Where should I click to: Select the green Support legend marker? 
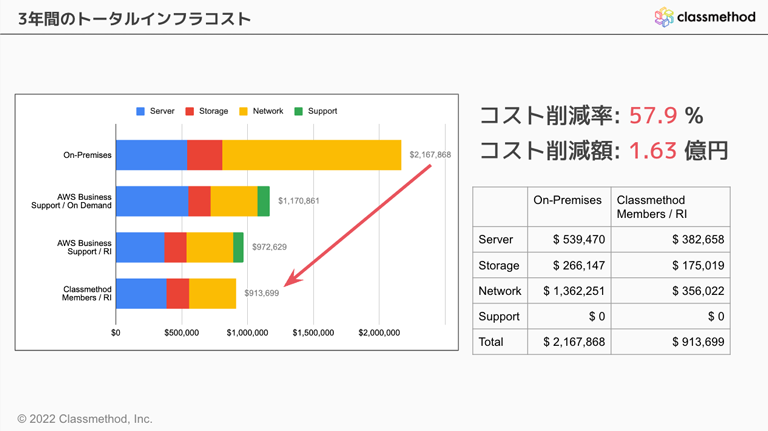(x=299, y=111)
